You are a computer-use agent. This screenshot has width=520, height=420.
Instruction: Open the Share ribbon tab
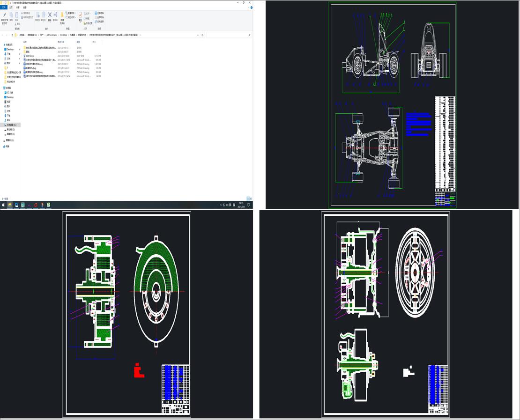[18, 7]
